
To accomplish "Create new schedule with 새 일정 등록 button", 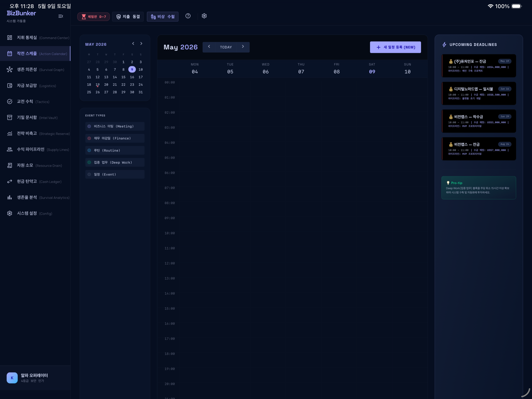I will point(395,47).
